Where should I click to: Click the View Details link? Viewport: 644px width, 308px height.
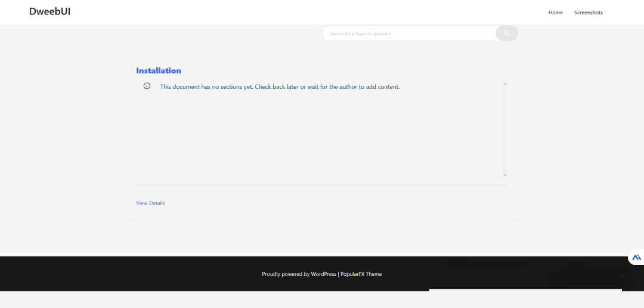[150, 203]
